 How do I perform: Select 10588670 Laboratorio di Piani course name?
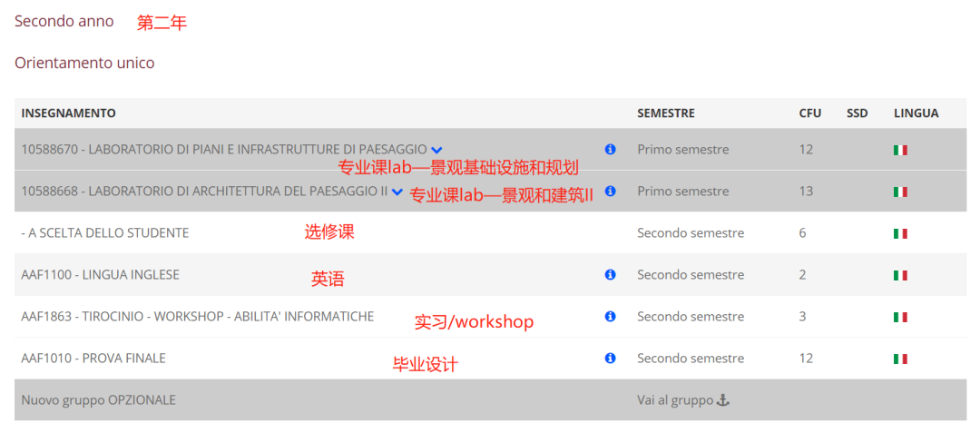coord(224,150)
